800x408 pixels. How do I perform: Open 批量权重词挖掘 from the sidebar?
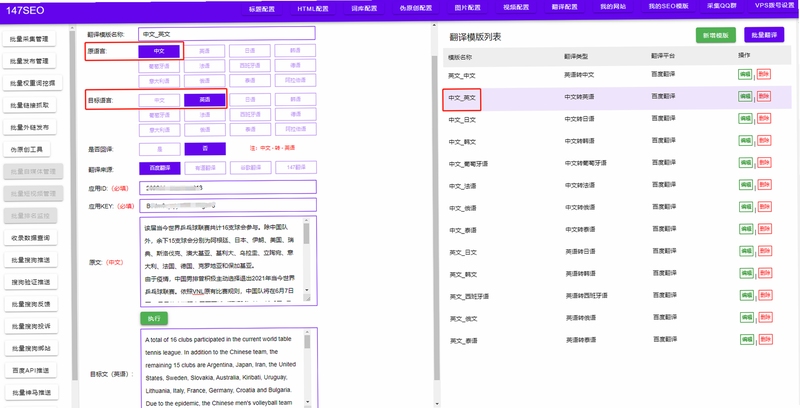pos(33,83)
